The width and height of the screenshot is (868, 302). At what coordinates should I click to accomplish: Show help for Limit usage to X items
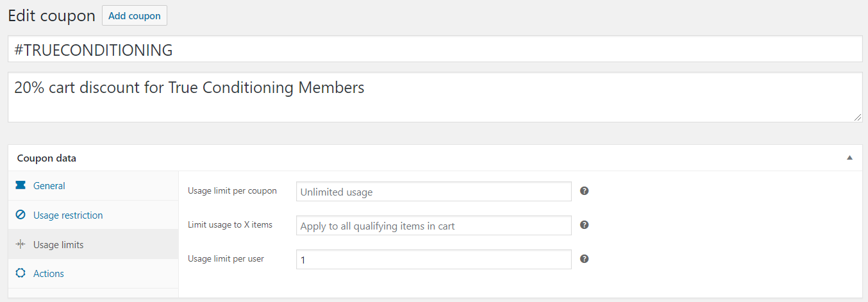(584, 225)
